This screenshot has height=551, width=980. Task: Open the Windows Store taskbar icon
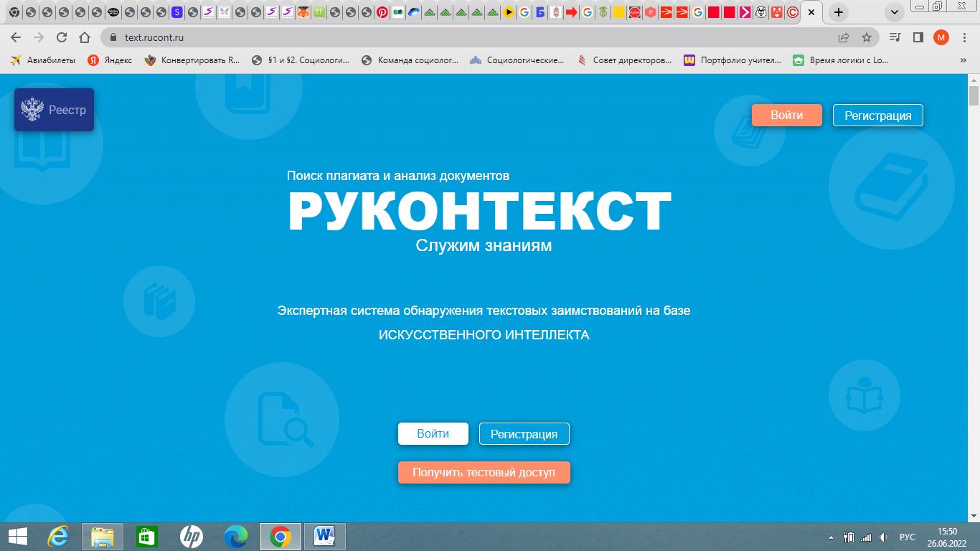coord(147,537)
